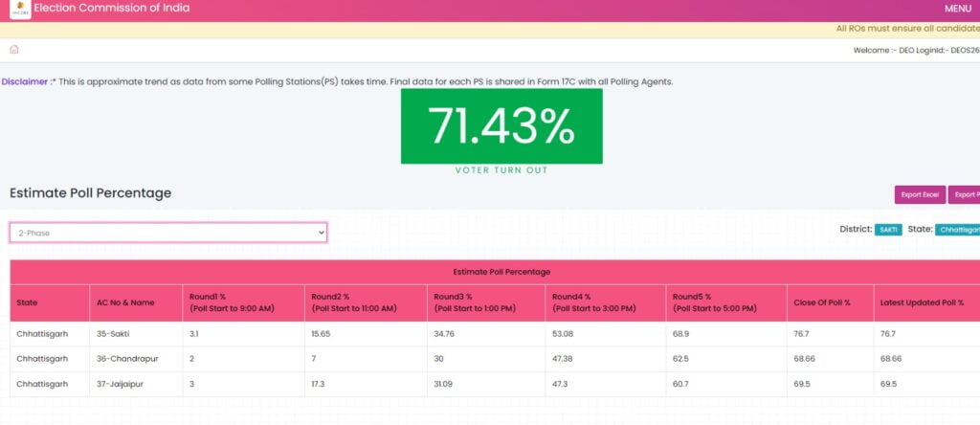Click the Export Excel button
This screenshot has height=425, width=980.
920,194
